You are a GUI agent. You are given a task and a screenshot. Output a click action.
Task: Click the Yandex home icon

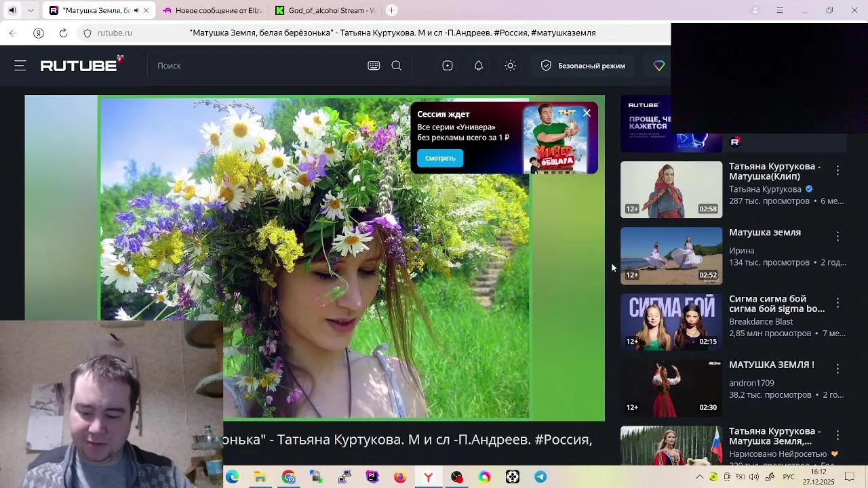pyautogui.click(x=39, y=33)
